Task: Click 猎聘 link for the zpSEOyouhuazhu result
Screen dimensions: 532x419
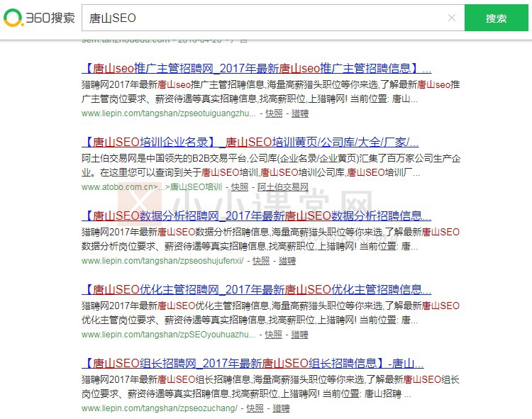Action: (x=299, y=335)
